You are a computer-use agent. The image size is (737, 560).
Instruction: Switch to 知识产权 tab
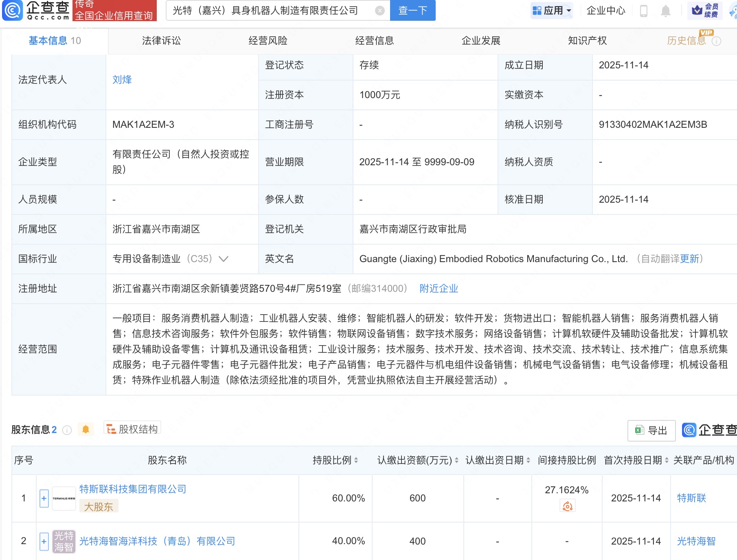[587, 41]
